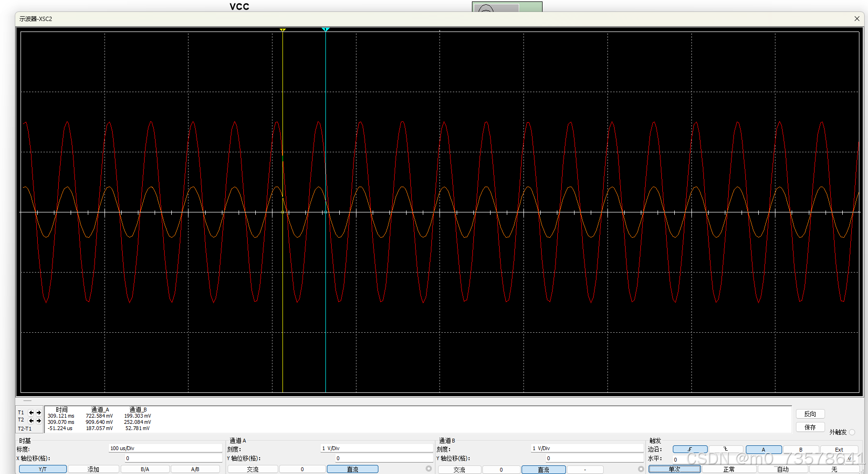Set channel B coupling to 交流 (AC)

(460, 470)
